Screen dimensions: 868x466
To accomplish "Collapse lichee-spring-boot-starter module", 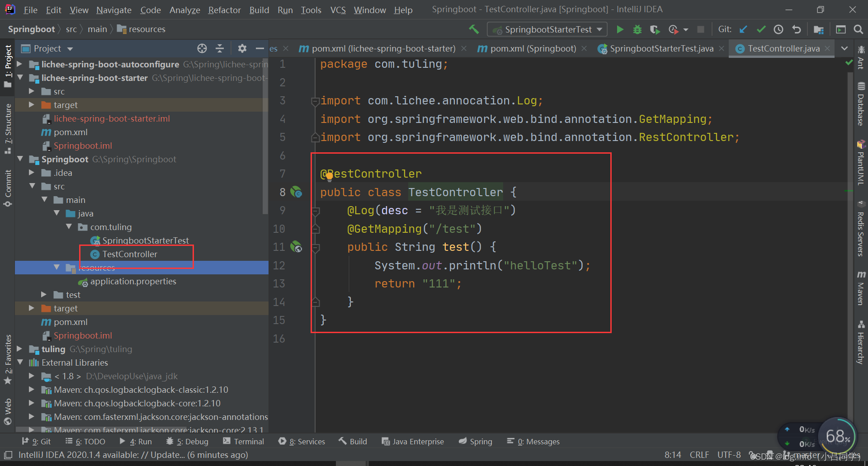I will pyautogui.click(x=19, y=78).
